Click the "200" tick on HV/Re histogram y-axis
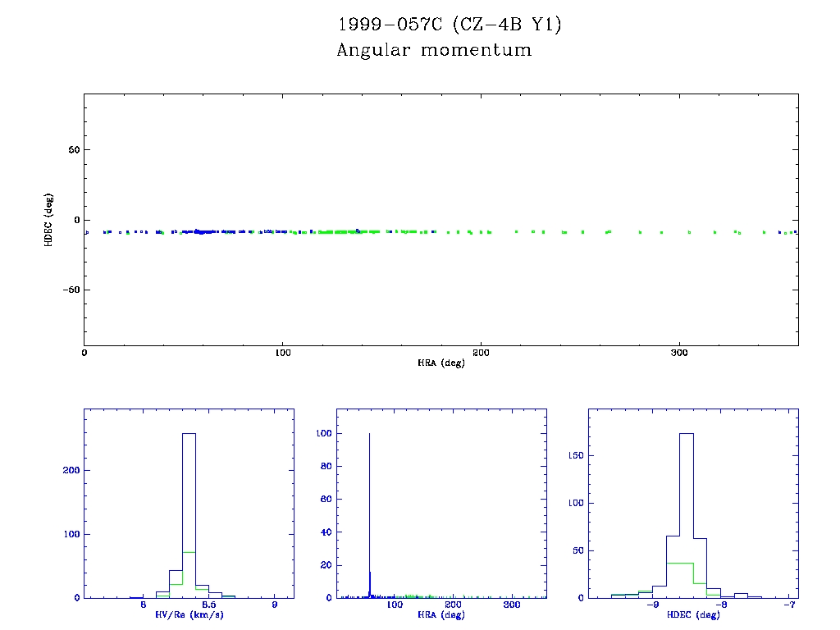Viewport: 840px width, 630px height. coord(71,470)
